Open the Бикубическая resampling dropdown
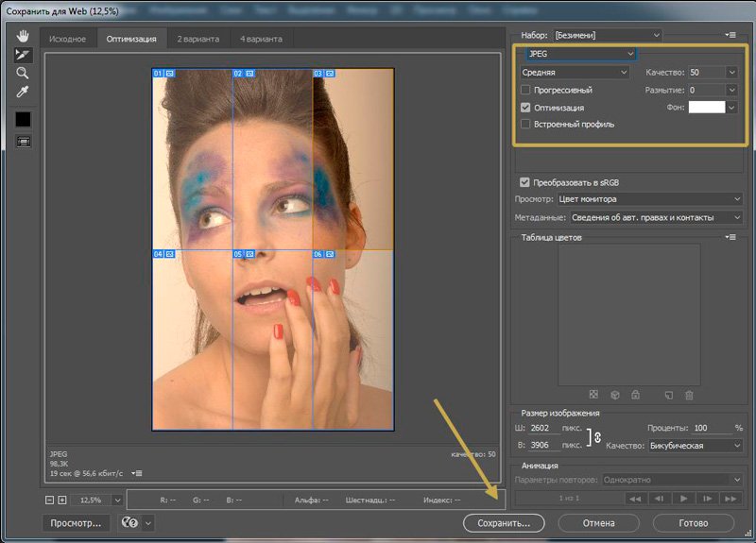Screen dimensions: 756x543 pyautogui.click(x=696, y=445)
